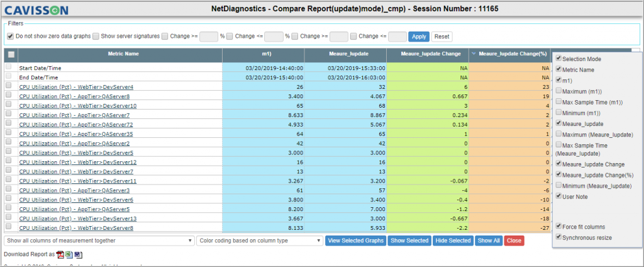Click Change <= percent input field
The image size is (644, 267).
click(x=274, y=37)
